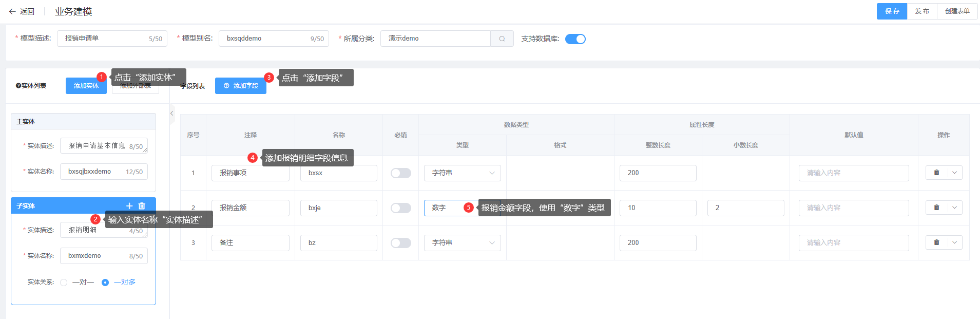Open type dropdown for 报销事项 row
The width and height of the screenshot is (980, 319).
(x=462, y=173)
